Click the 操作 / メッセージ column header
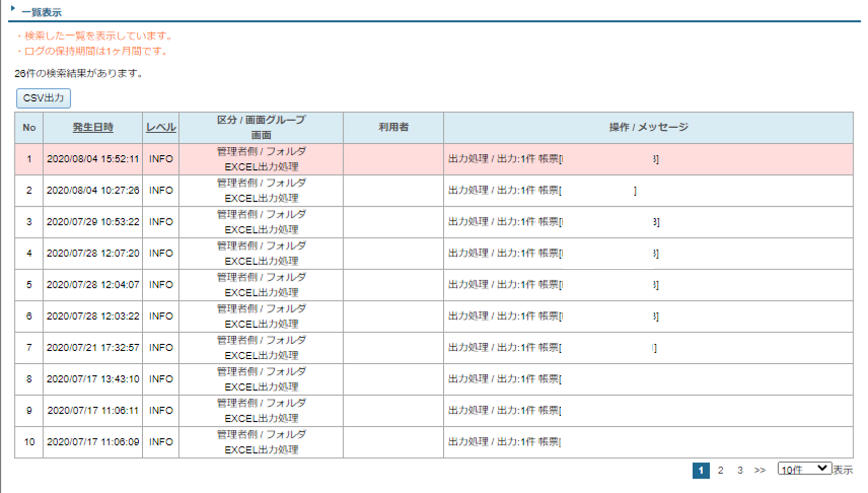Screen dimensions: 868x493 (x=648, y=127)
